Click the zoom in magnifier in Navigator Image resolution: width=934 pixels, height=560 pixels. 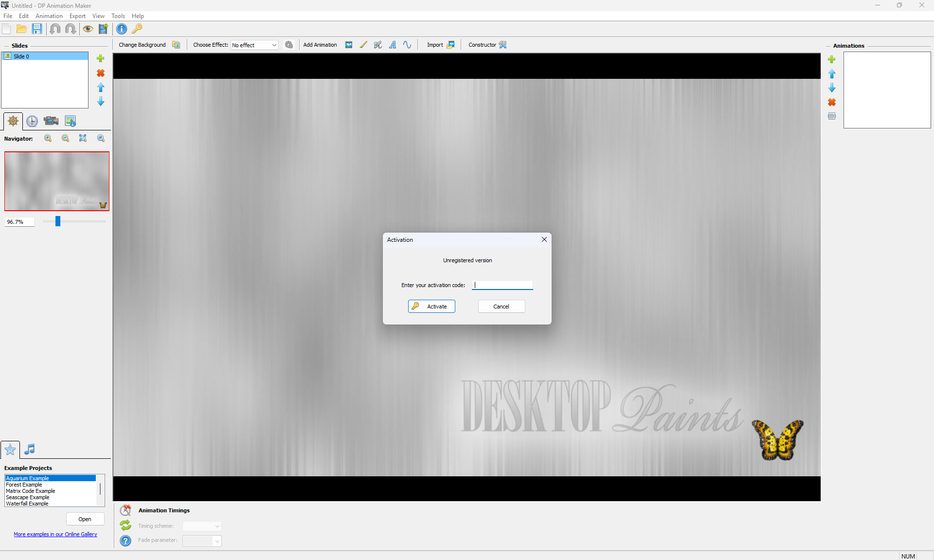(x=48, y=138)
